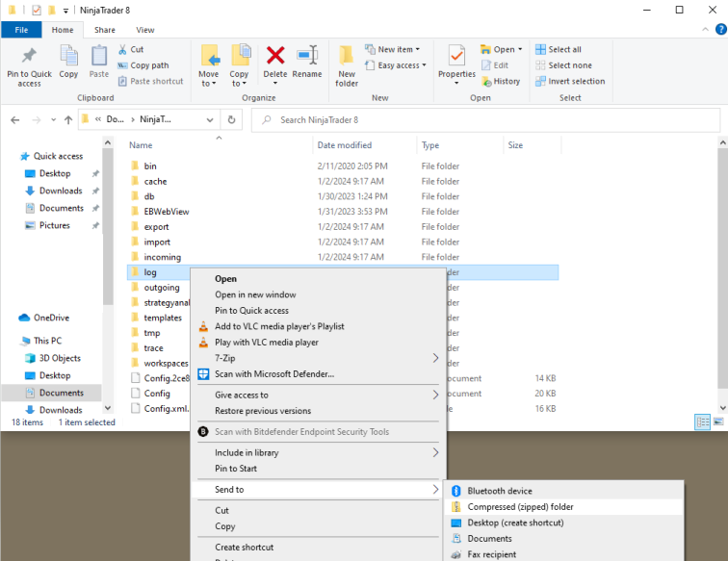Viewport: 728px width, 561px height.
Task: Select Pin to Quick access context entry
Action: [x=318, y=311]
